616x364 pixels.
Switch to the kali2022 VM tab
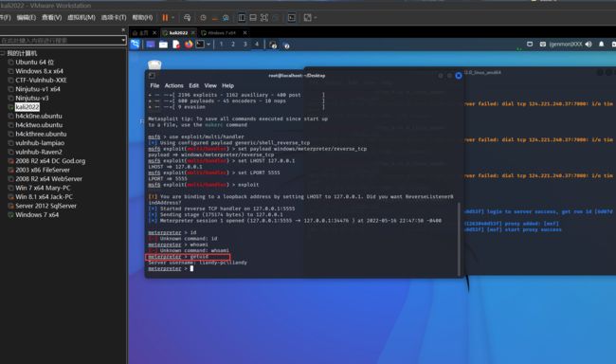pos(178,32)
